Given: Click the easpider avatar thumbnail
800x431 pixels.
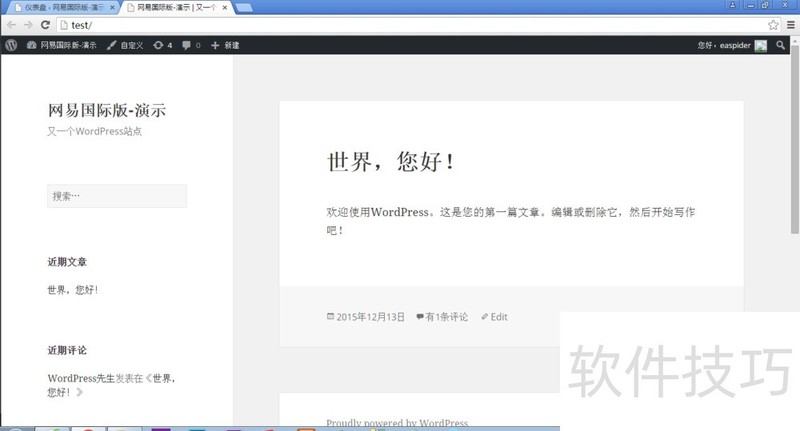Looking at the screenshot, I should coord(761,45).
